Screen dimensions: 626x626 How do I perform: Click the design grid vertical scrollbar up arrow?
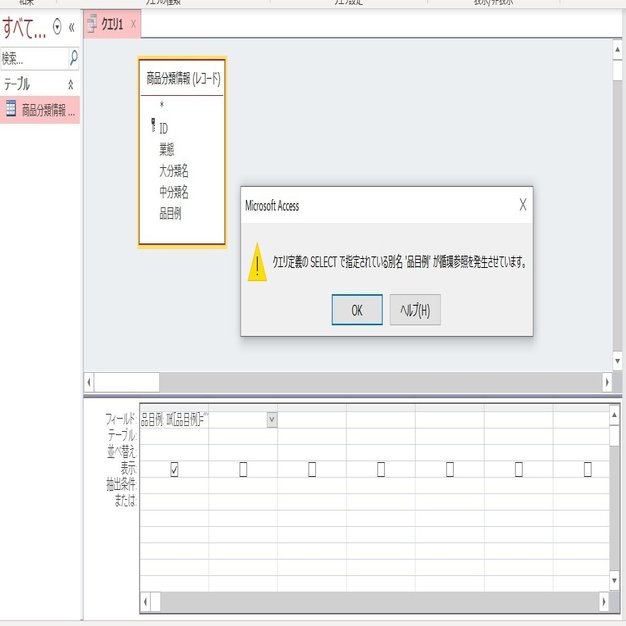[614, 415]
